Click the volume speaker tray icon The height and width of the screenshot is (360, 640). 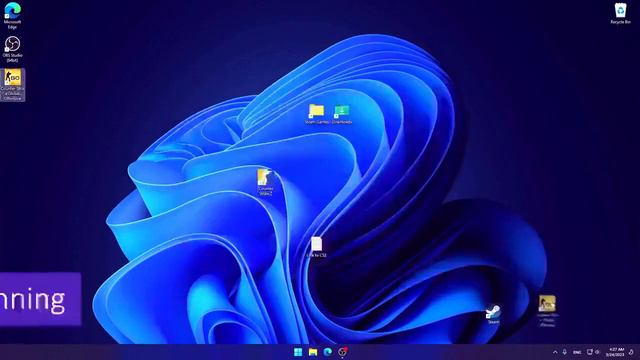tap(598, 352)
